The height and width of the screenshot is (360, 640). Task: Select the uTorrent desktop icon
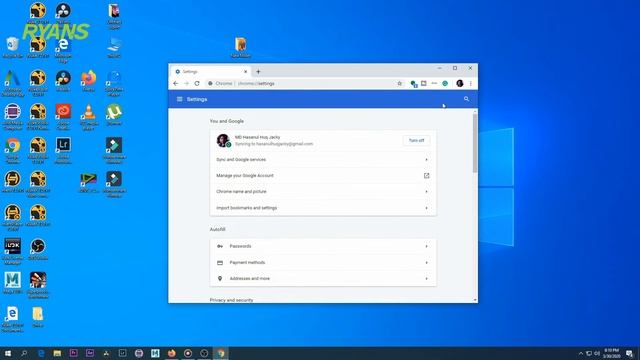click(x=114, y=115)
